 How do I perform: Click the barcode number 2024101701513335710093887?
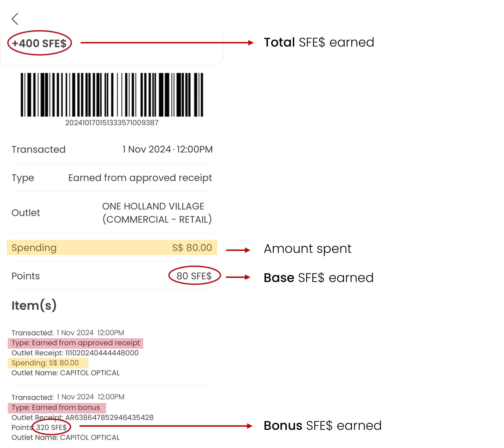(112, 123)
